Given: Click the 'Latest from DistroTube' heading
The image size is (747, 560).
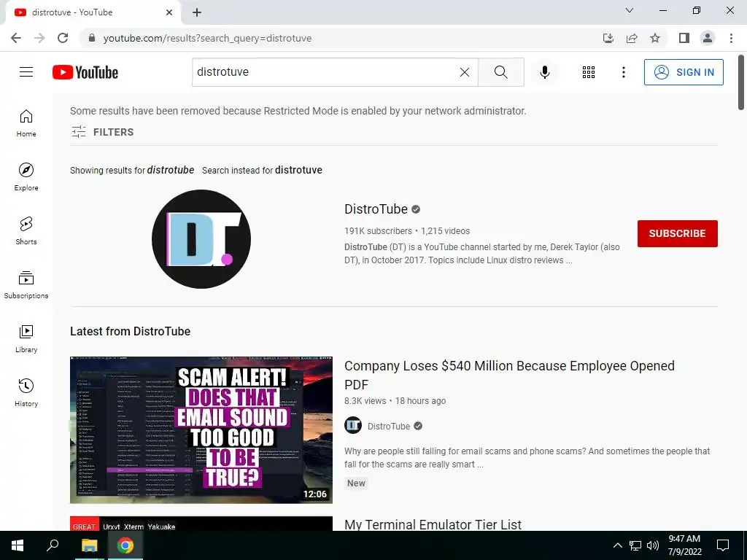Looking at the screenshot, I should 130,332.
